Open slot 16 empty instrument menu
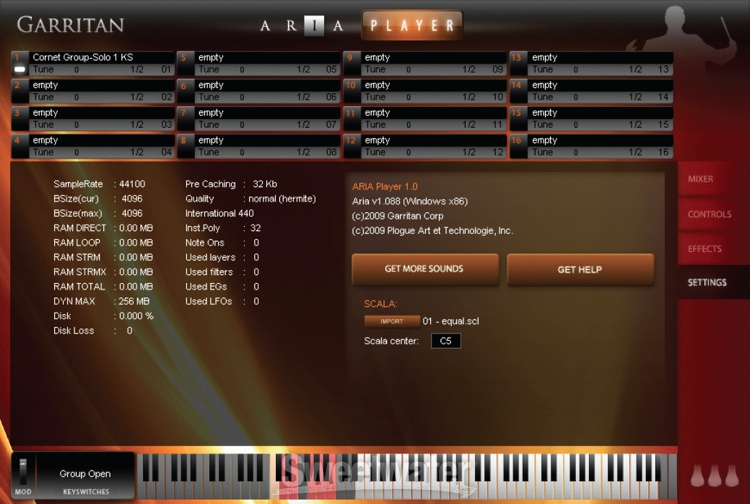The height and width of the screenshot is (504, 750). pyautogui.click(x=600, y=141)
